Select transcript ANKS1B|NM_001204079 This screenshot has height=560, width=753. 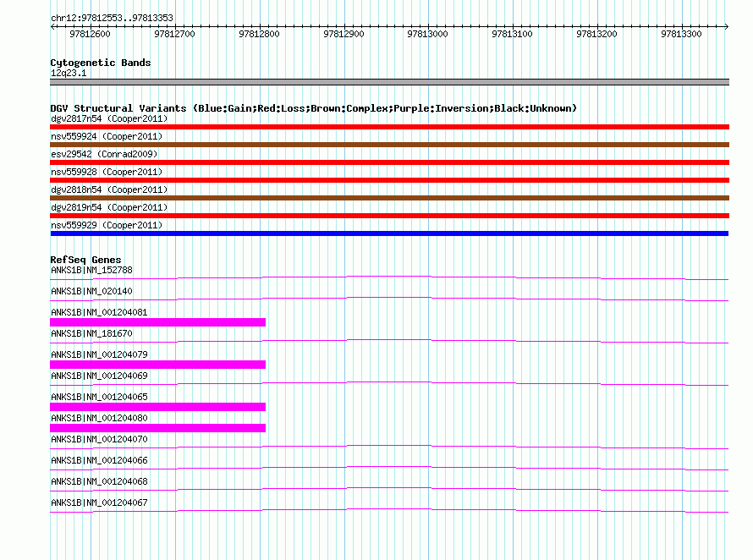pos(99,354)
